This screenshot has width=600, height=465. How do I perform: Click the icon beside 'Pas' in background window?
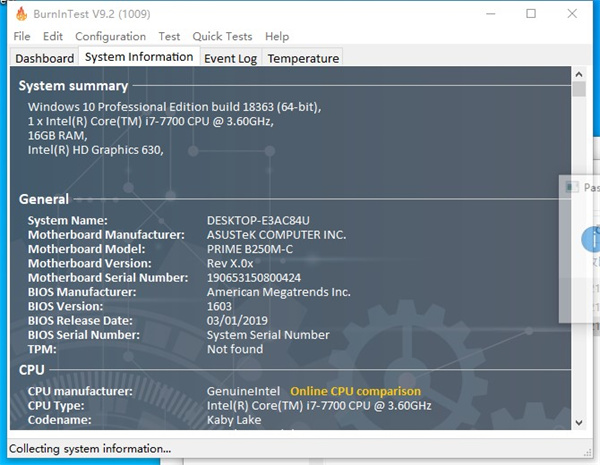tap(572, 187)
